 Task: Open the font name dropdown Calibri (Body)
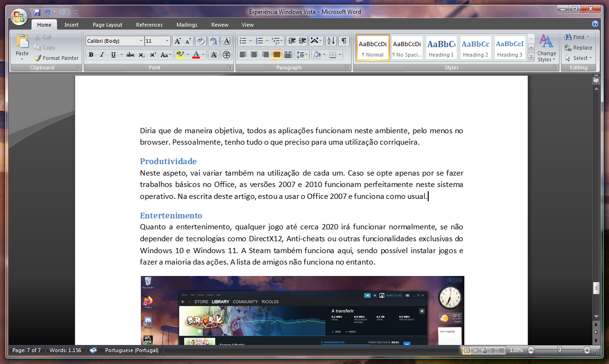click(141, 41)
